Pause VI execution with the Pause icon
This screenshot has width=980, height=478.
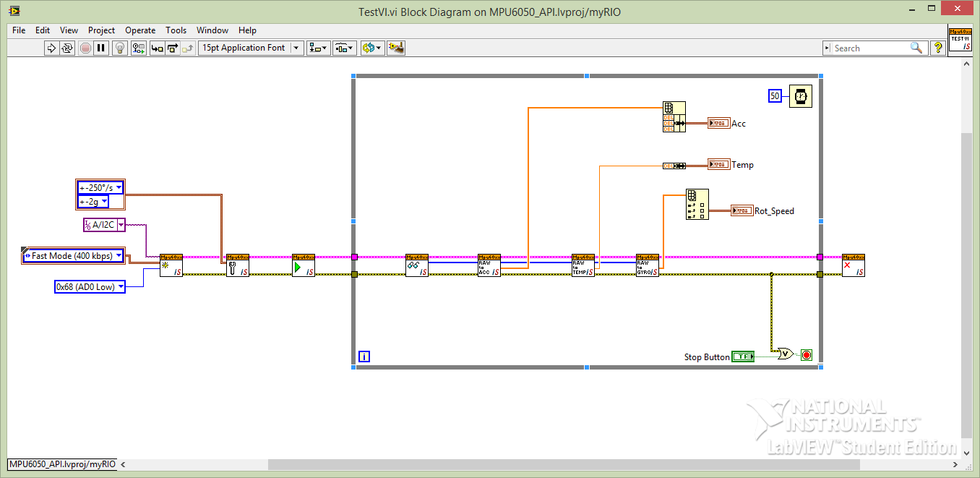[100, 48]
